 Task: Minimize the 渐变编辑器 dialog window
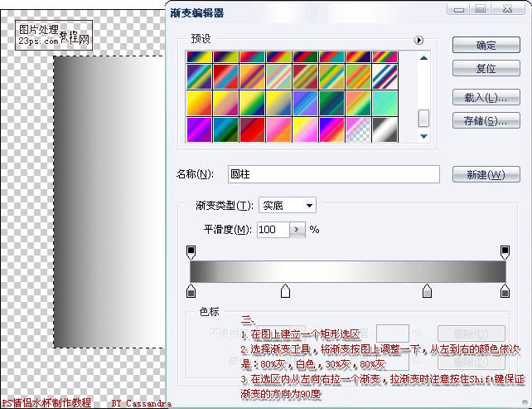coord(459,9)
